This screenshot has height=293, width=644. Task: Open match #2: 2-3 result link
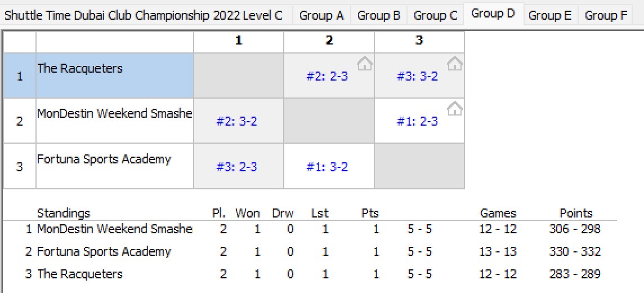click(327, 77)
